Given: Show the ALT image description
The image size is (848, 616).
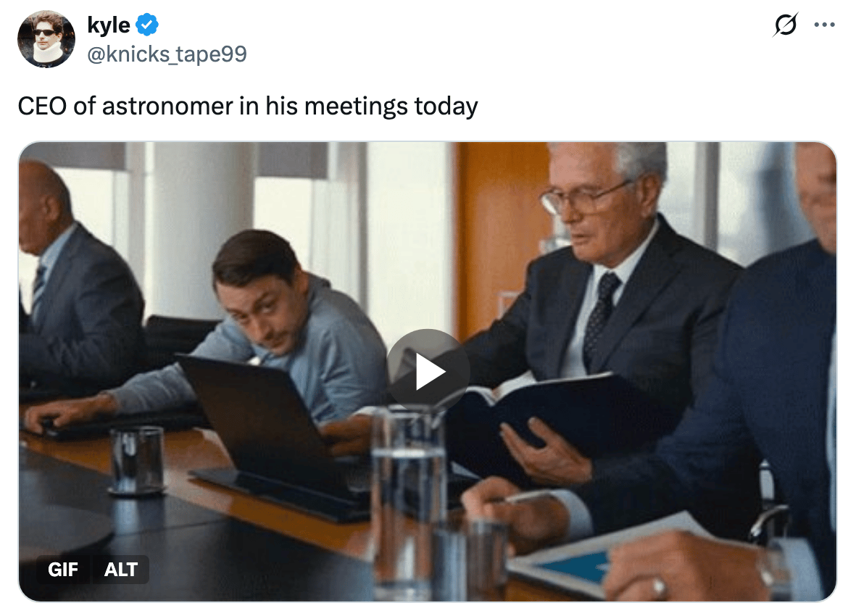Looking at the screenshot, I should pyautogui.click(x=120, y=570).
